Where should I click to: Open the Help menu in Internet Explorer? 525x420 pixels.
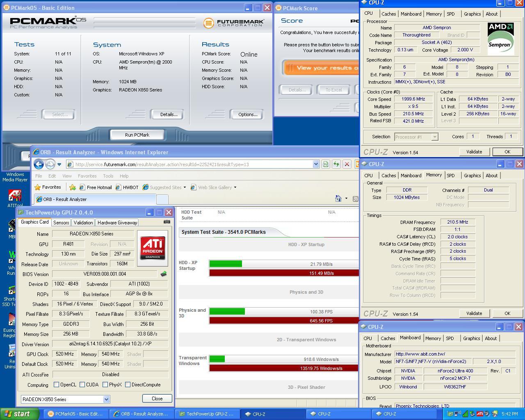click(124, 176)
